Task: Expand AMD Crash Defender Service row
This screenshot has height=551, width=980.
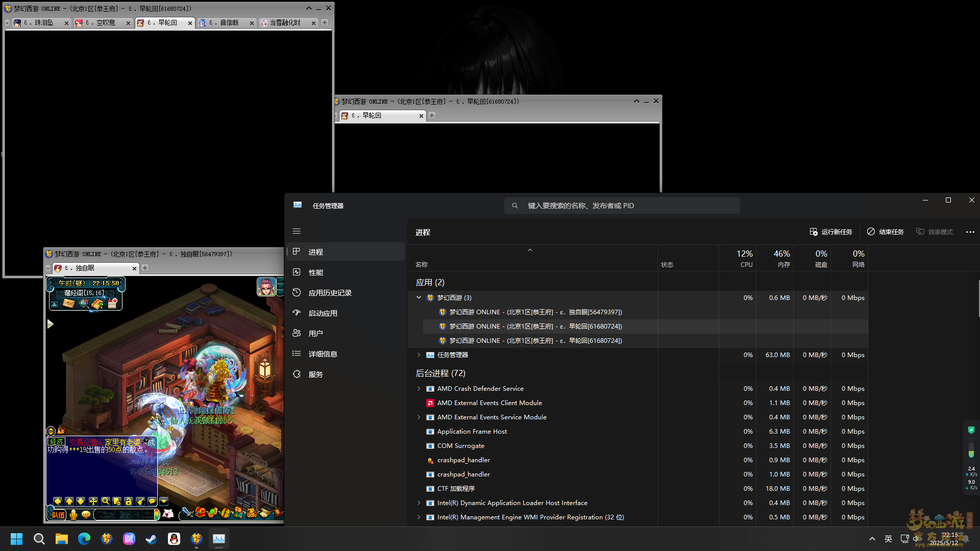Action: tap(419, 388)
